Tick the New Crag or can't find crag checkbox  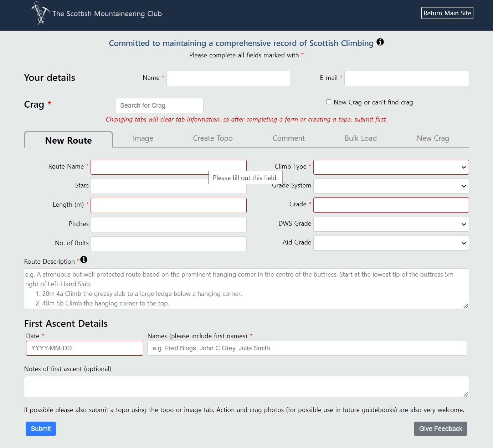coord(329,102)
